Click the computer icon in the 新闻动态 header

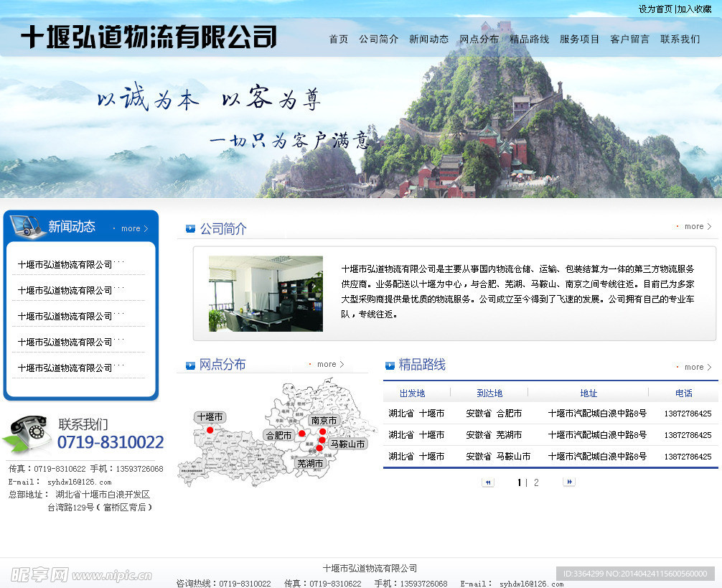[26, 225]
